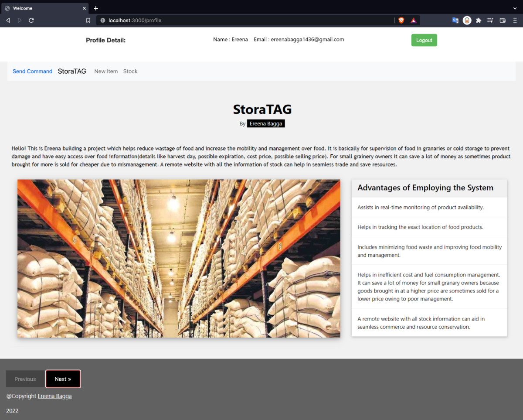
Task: Open the Brave wallet icon
Action: pyautogui.click(x=503, y=20)
